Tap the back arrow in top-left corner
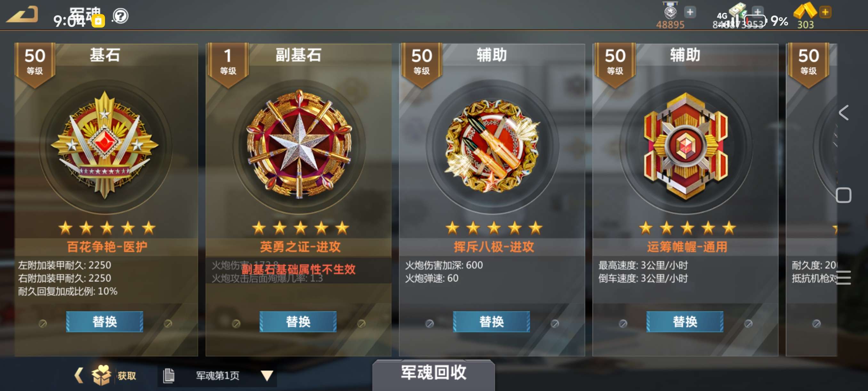The image size is (868, 391). [22, 14]
